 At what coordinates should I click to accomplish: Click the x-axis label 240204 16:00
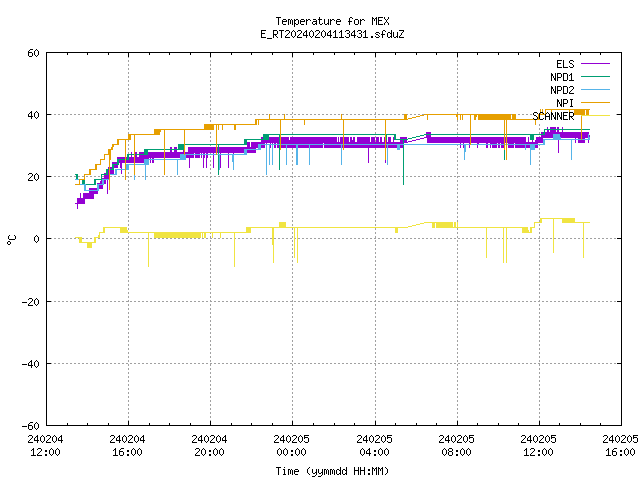127,446
